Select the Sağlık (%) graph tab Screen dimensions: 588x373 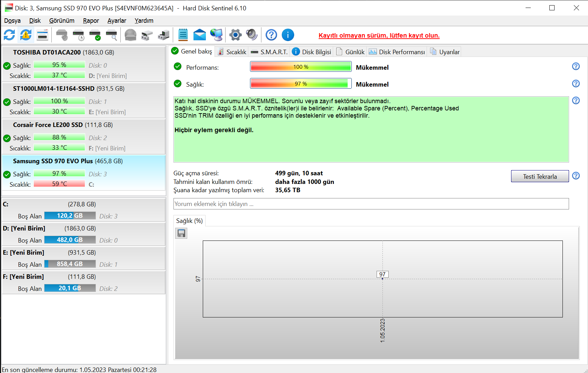pos(189,221)
